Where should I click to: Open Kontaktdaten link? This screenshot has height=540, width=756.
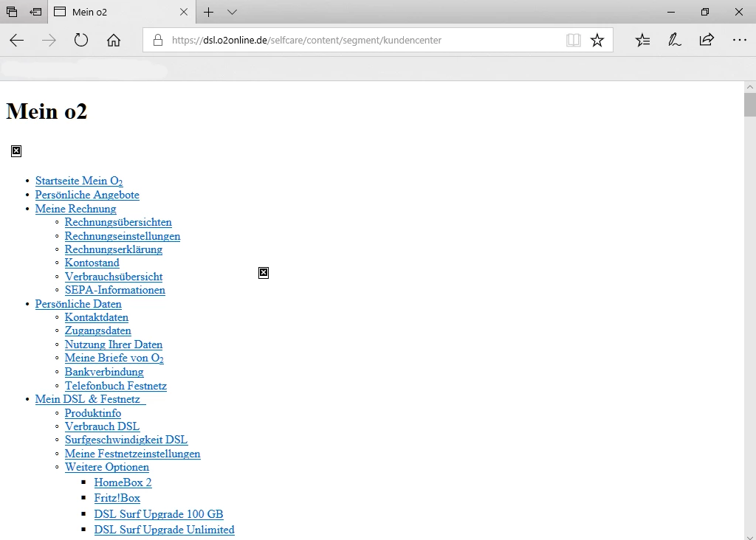(x=97, y=317)
